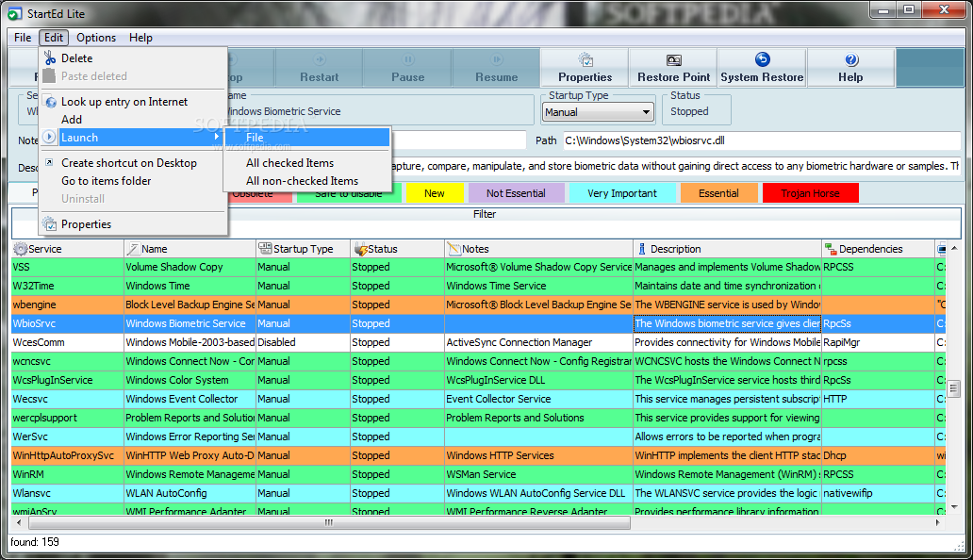This screenshot has height=560, width=973.
Task: Click the Launch play icon in Edit menu
Action: coord(50,137)
